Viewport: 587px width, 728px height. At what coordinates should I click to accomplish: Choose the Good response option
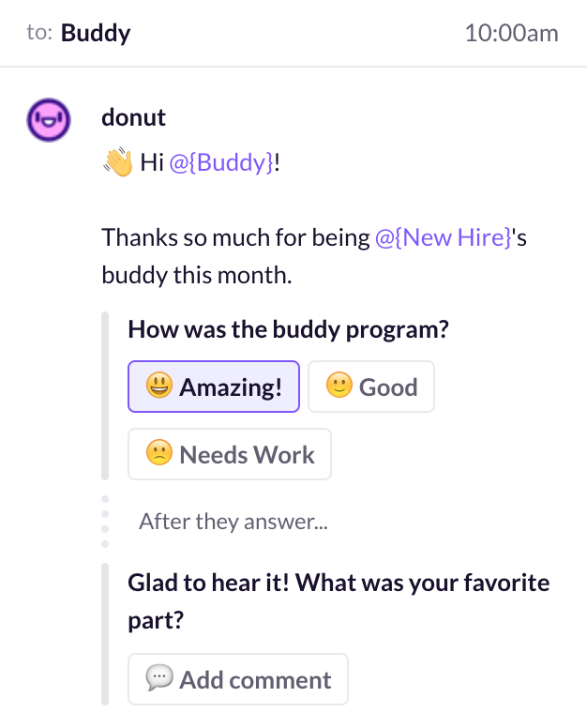[371, 387]
